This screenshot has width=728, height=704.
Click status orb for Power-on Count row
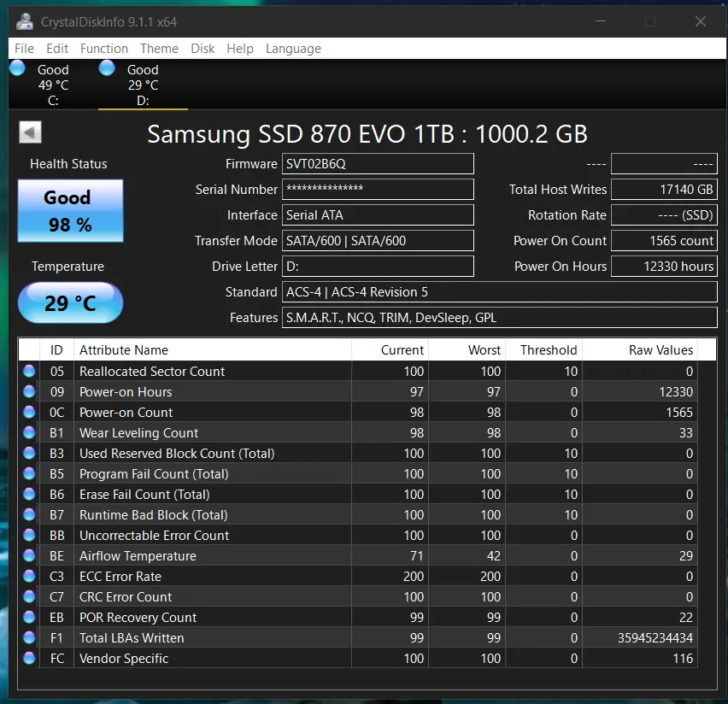pos(29,412)
